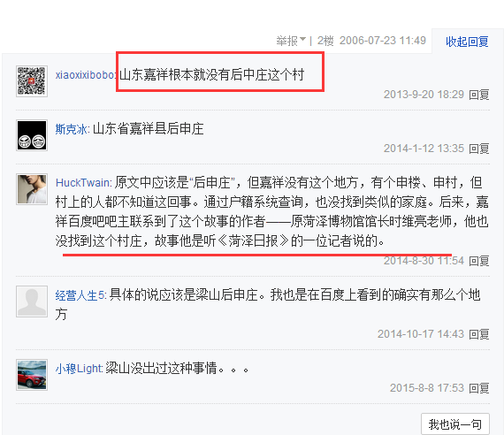
Task: Open xiaoxixibobo's username link
Action: click(x=85, y=75)
